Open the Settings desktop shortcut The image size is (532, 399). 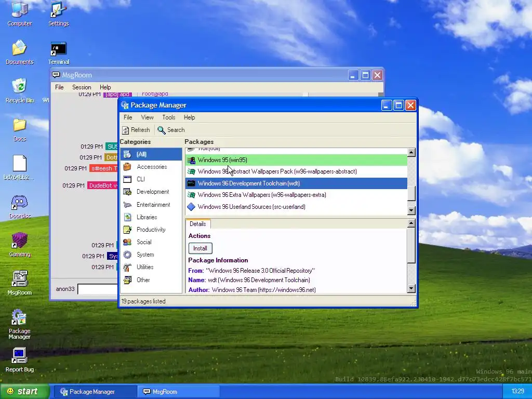click(58, 14)
